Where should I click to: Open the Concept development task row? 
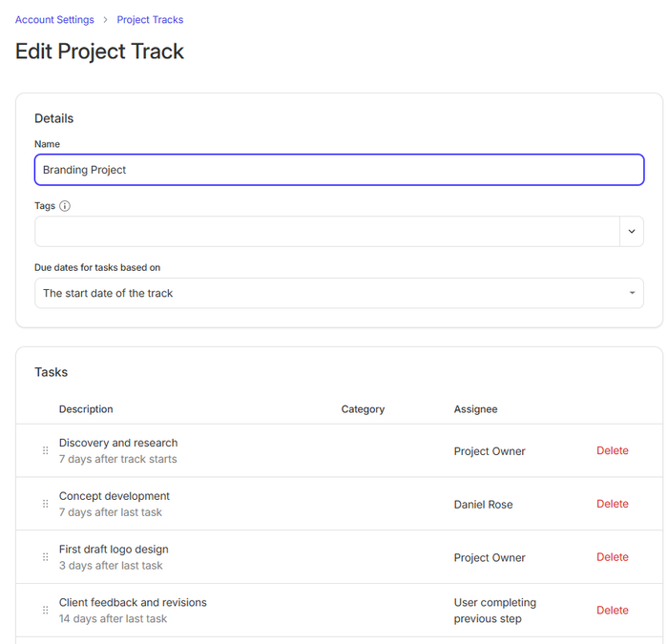pyautogui.click(x=115, y=496)
